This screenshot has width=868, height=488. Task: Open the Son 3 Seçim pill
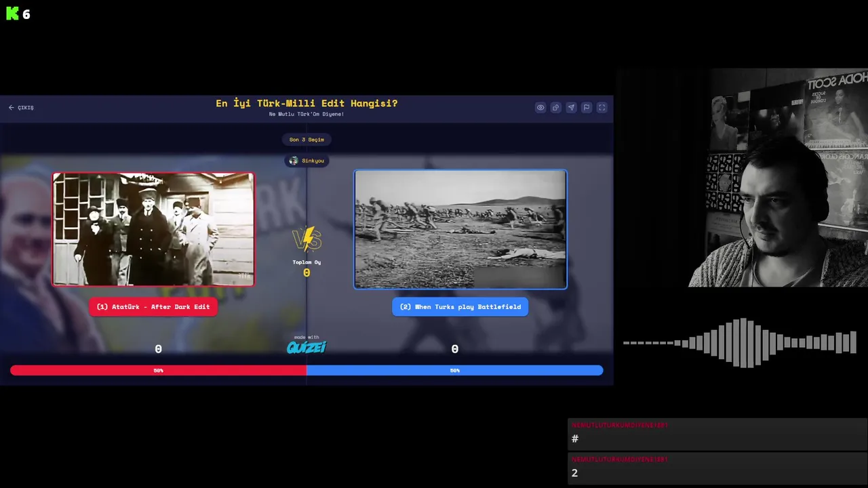pos(307,140)
